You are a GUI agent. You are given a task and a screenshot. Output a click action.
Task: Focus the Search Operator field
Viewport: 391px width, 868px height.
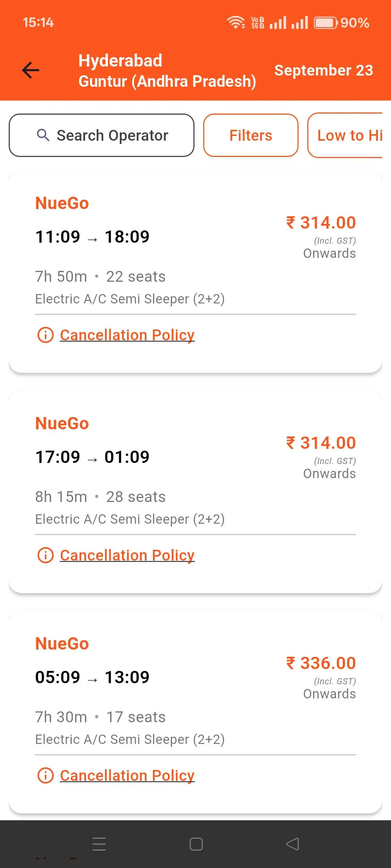101,135
